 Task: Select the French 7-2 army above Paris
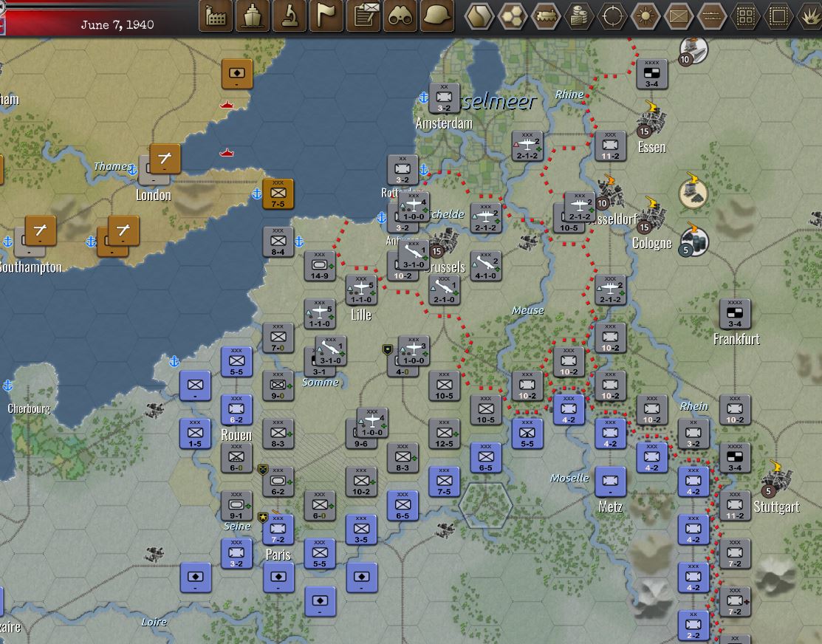(278, 530)
